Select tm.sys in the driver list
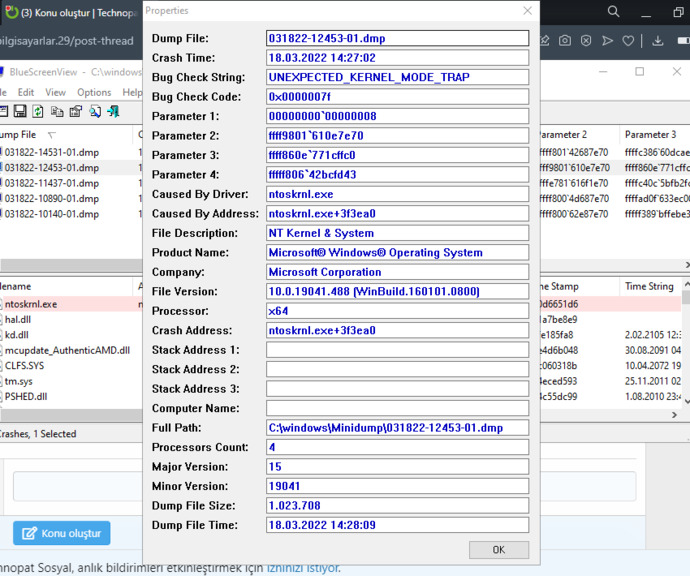Viewport: 690px width, 576px height. click(18, 381)
